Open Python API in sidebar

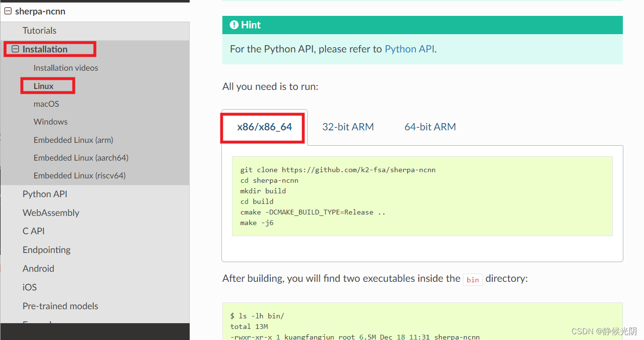(x=45, y=194)
